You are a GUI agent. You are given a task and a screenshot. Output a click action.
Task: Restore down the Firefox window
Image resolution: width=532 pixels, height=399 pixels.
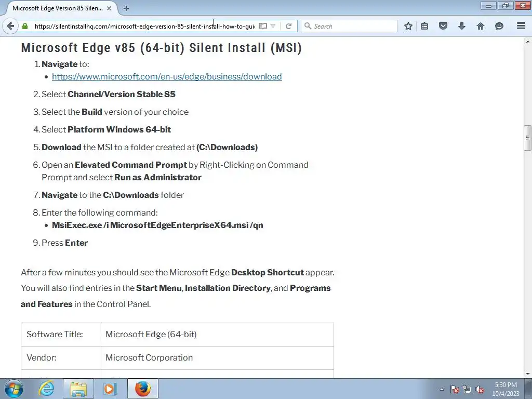[x=506, y=5]
